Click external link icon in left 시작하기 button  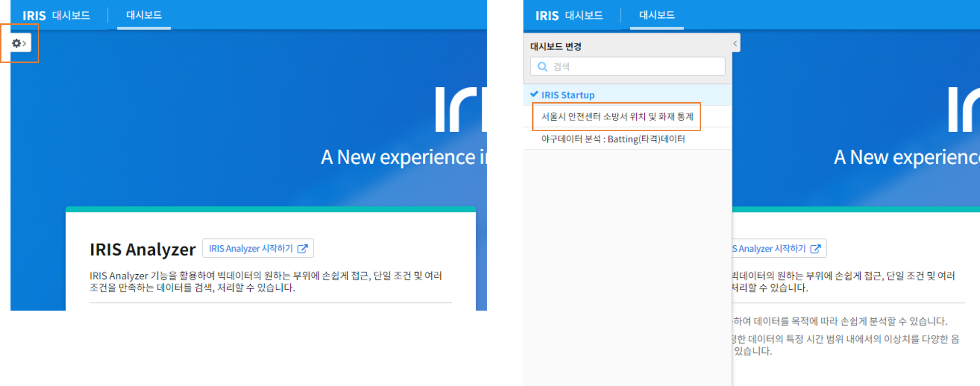tap(302, 249)
